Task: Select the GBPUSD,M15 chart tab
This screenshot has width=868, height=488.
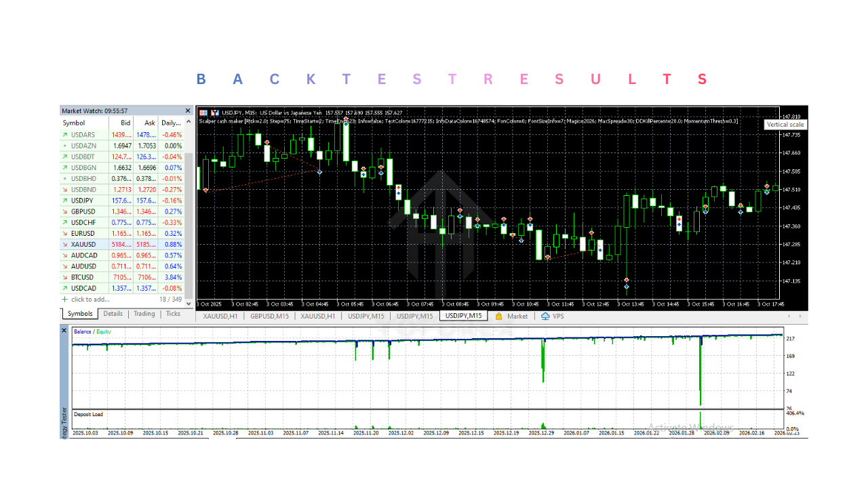Action: [269, 316]
